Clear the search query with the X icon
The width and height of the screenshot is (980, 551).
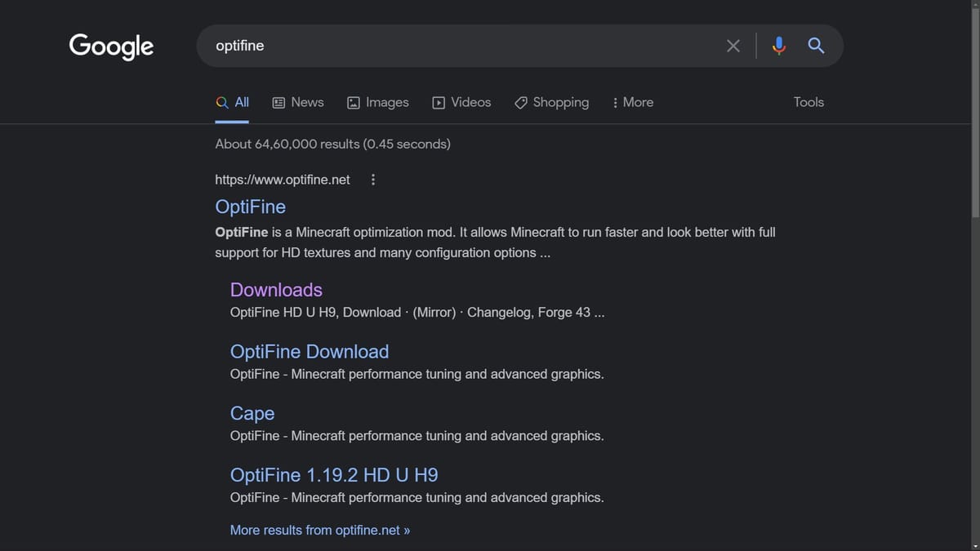pos(733,46)
